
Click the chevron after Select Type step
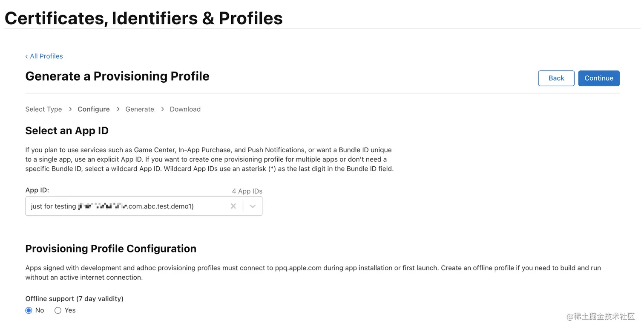(x=70, y=109)
